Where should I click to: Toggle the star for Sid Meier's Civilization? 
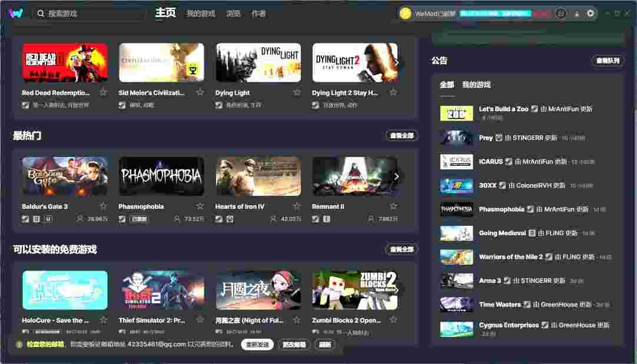tap(200, 92)
